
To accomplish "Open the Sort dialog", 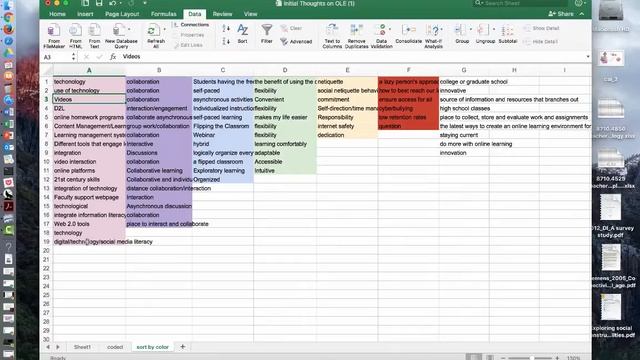I will click(242, 34).
